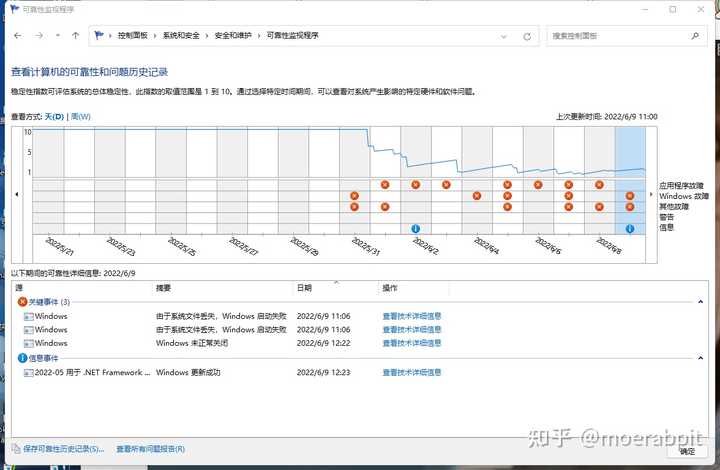
Task: Select the Windows failure icon on 2022/6/7
Action: tap(568, 196)
